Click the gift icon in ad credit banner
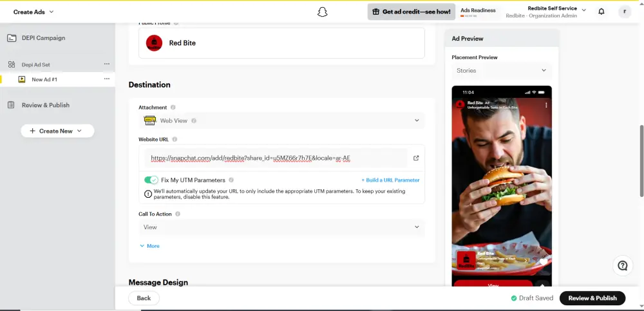This screenshot has height=311, width=644. 376,12
